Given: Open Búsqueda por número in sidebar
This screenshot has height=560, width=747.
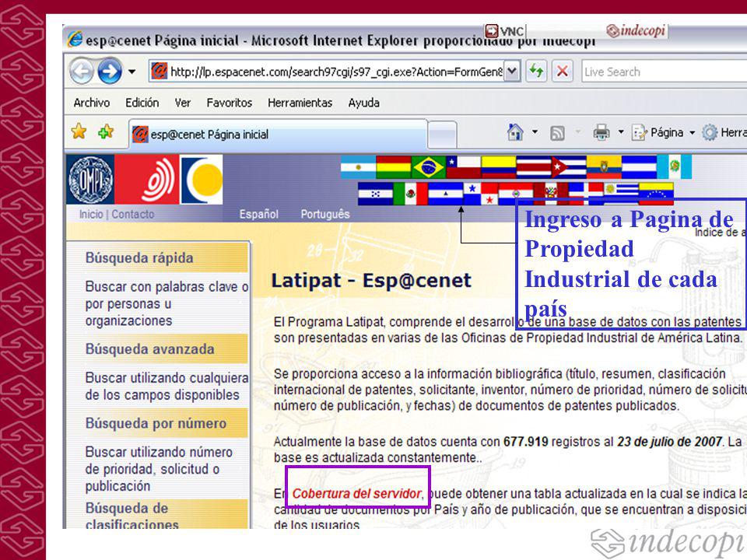Looking at the screenshot, I should [x=156, y=423].
